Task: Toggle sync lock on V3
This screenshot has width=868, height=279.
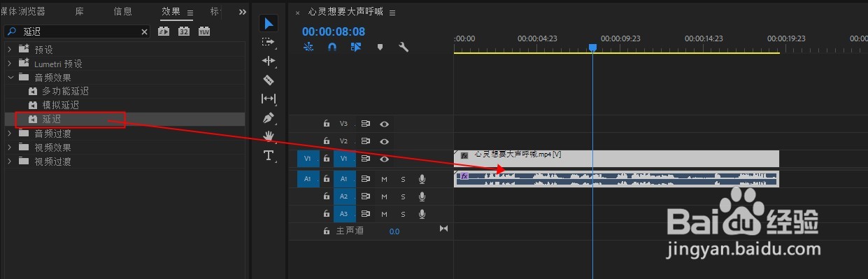Action: [365, 124]
